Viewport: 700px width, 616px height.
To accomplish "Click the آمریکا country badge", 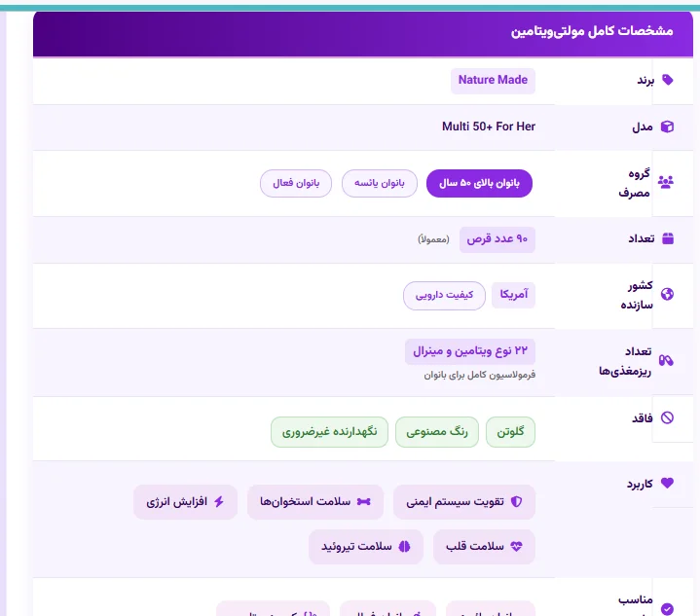I will [x=513, y=295].
